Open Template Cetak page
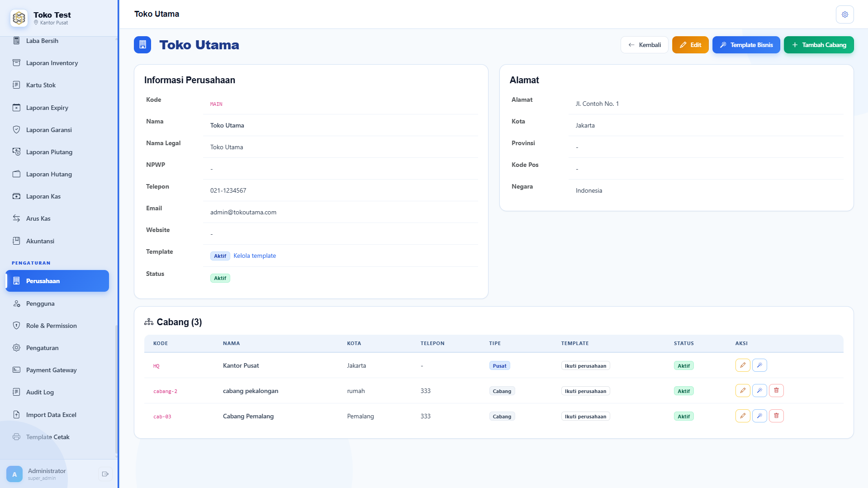Screen dimensions: 868x488 click(58, 437)
